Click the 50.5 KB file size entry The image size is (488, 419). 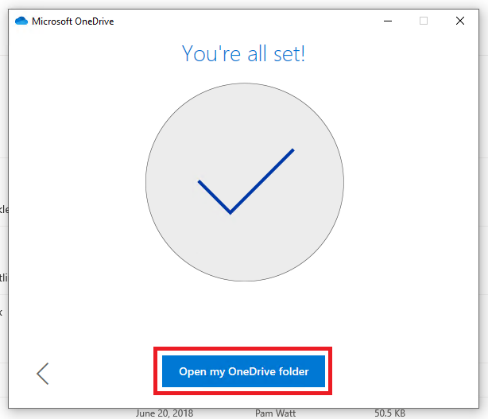pos(390,414)
